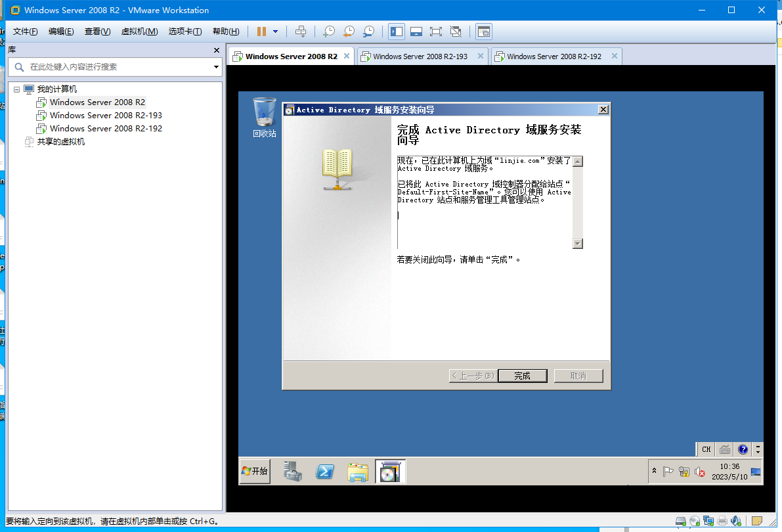Open the library search dropdown arrow
Viewport: 782px width, 532px height.
pos(216,67)
